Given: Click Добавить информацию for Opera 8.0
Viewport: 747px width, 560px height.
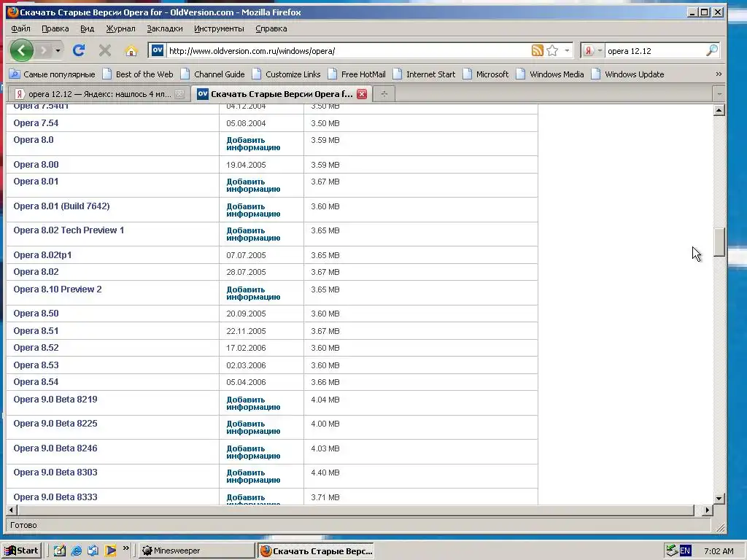Looking at the screenshot, I should (x=253, y=144).
